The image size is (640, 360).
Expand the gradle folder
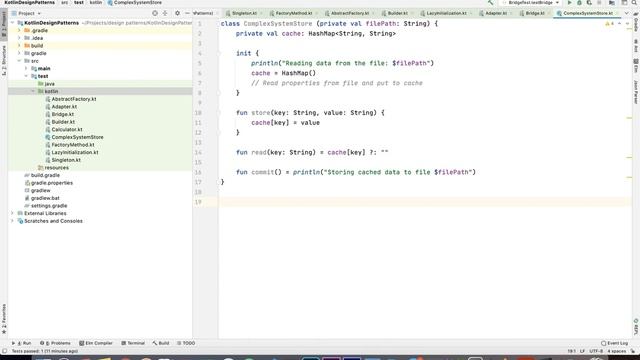tap(19, 53)
